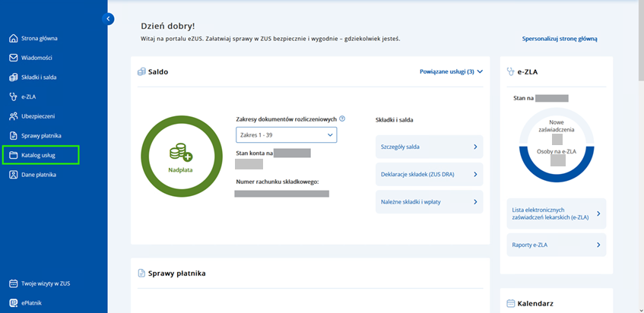
Task: Click the Ubezpieczeni people icon
Action: pos(14,116)
